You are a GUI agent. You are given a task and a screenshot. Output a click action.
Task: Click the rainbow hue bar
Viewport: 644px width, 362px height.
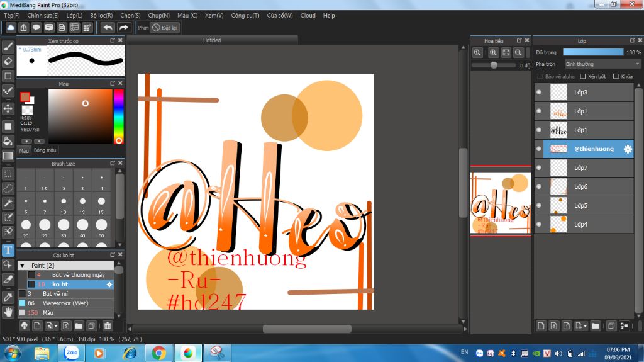(118, 116)
